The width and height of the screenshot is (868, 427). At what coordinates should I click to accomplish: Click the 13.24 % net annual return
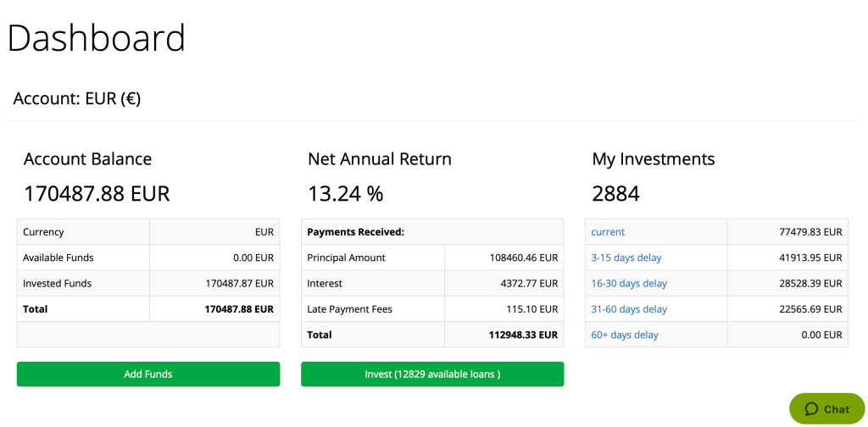(345, 194)
